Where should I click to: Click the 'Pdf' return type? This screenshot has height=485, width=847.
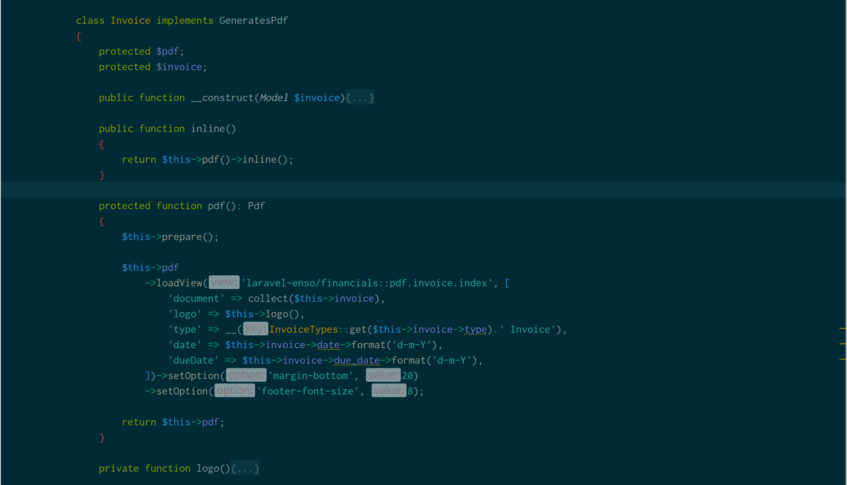pos(256,206)
